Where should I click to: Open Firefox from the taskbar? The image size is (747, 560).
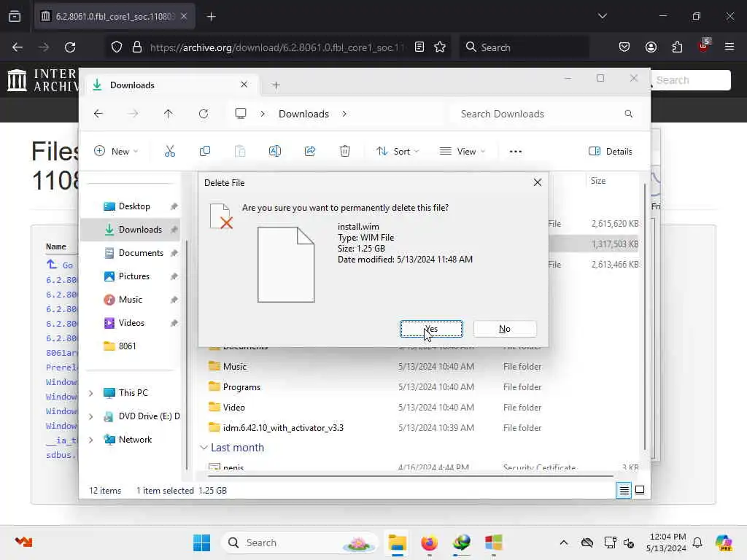(x=429, y=542)
